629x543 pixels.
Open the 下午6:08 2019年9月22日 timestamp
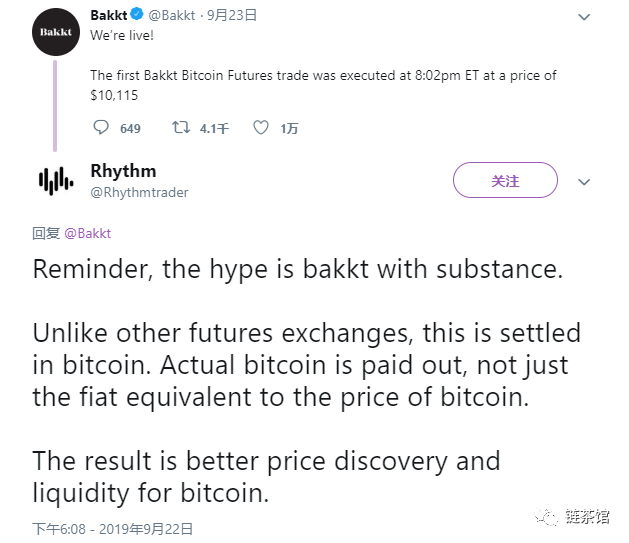coord(113,529)
